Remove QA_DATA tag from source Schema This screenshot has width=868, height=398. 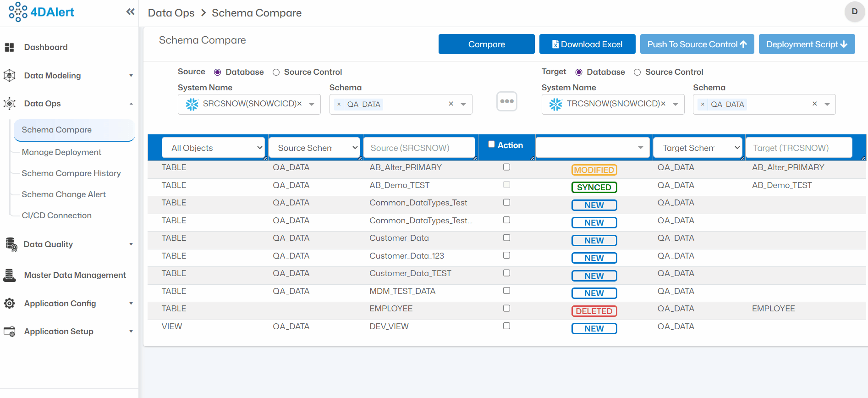339,105
